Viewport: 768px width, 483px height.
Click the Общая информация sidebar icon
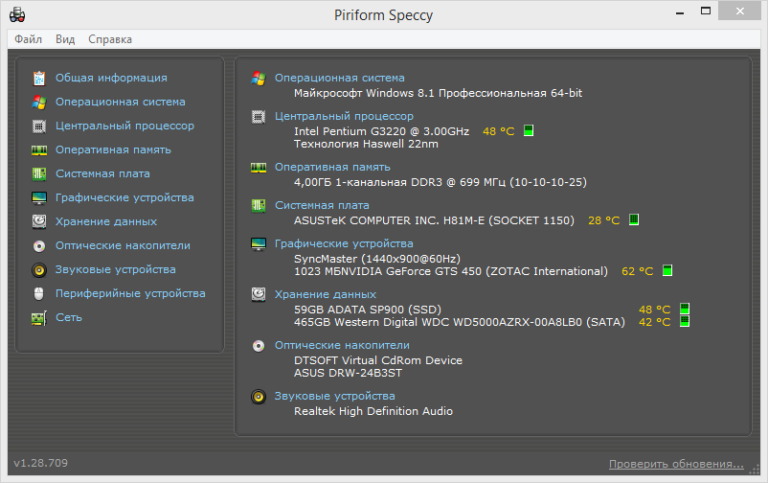point(39,78)
